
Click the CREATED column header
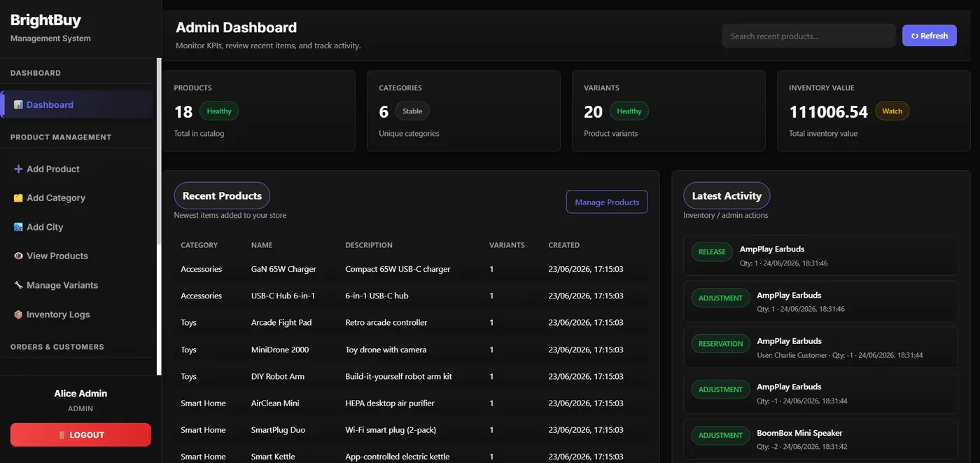[x=564, y=245]
